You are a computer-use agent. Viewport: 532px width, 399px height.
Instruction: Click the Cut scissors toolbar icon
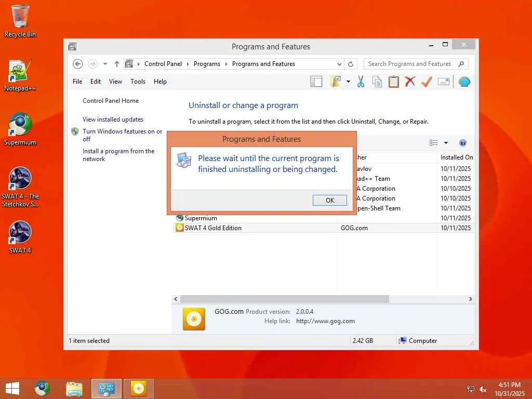pos(361,82)
